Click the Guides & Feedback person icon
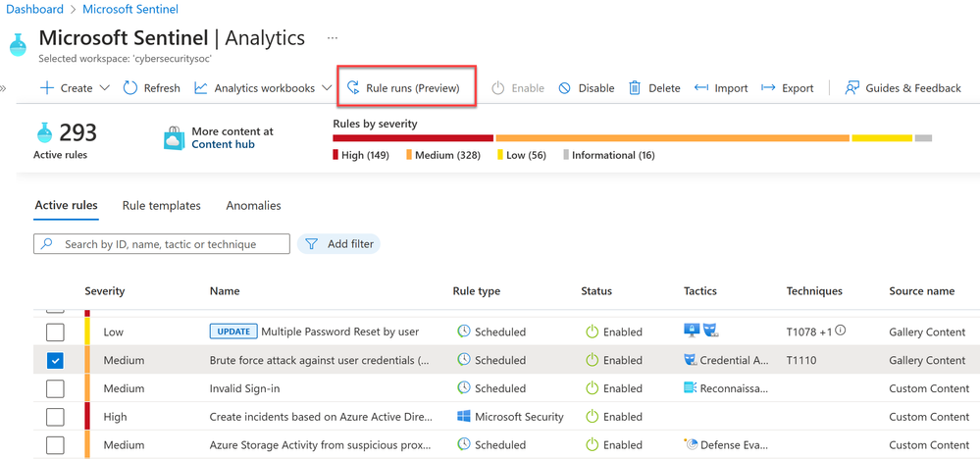The image size is (980, 459). 851,88
